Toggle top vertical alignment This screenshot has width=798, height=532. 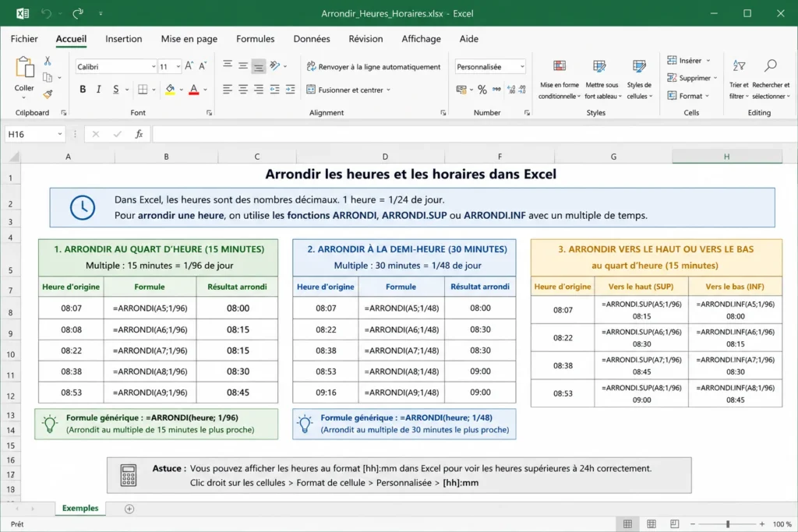pyautogui.click(x=228, y=65)
